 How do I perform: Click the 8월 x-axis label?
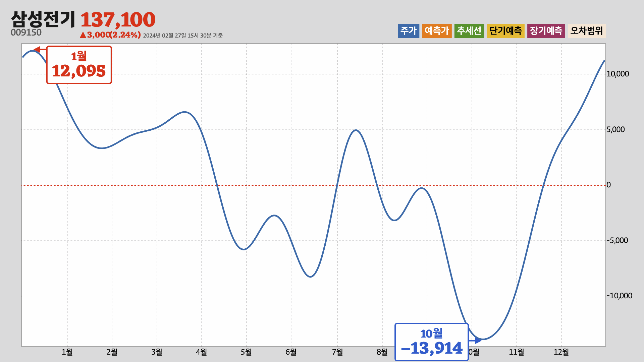tap(382, 352)
